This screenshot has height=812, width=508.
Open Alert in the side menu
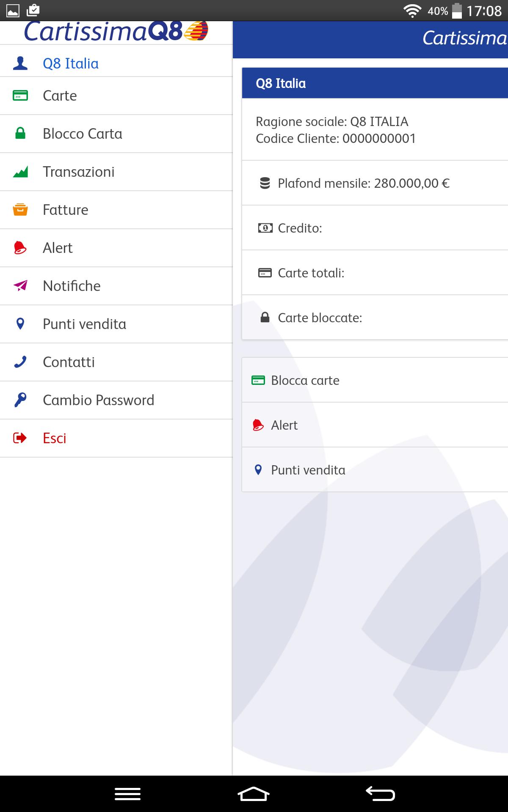116,248
